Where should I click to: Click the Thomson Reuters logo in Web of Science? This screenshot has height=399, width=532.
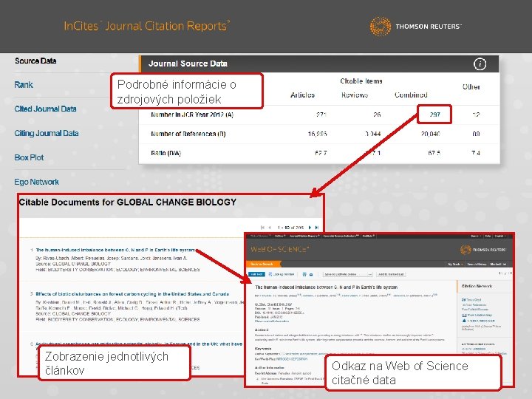482,250
